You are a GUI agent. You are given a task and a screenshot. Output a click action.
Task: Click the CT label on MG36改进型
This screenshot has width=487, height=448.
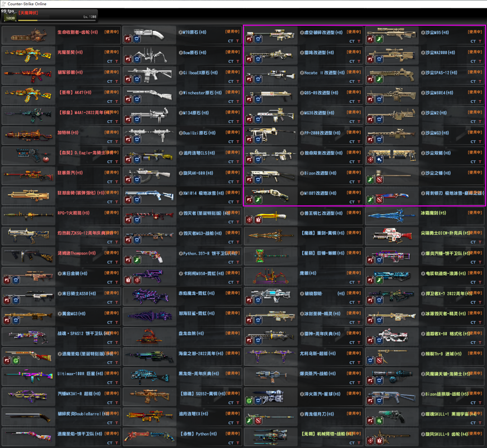352,121
